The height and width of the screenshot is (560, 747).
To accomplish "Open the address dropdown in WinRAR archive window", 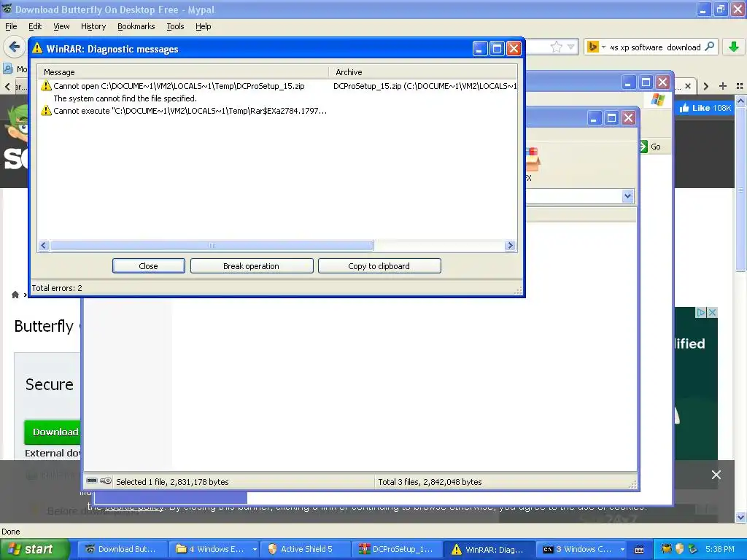I will pyautogui.click(x=627, y=195).
